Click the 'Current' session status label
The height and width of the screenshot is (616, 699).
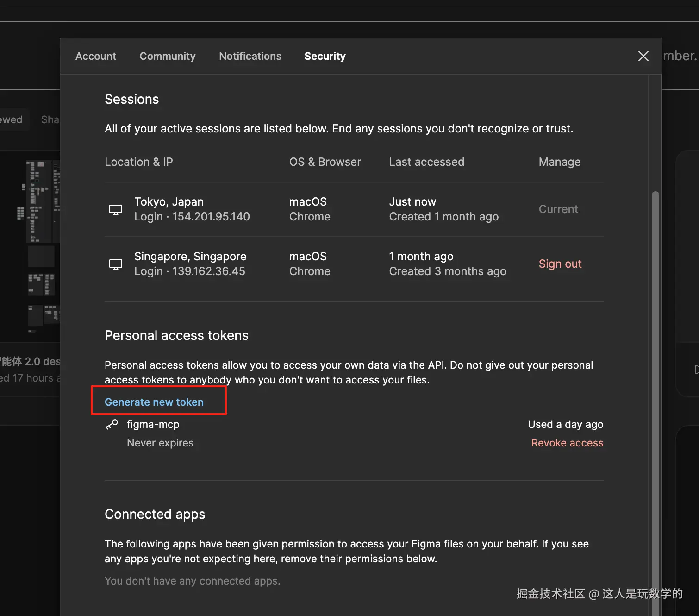pyautogui.click(x=558, y=209)
